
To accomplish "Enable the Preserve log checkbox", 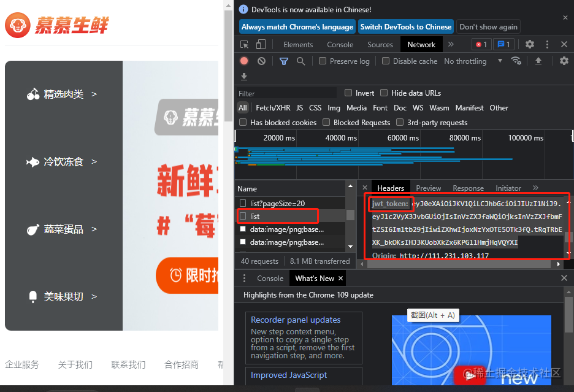I will point(323,61).
